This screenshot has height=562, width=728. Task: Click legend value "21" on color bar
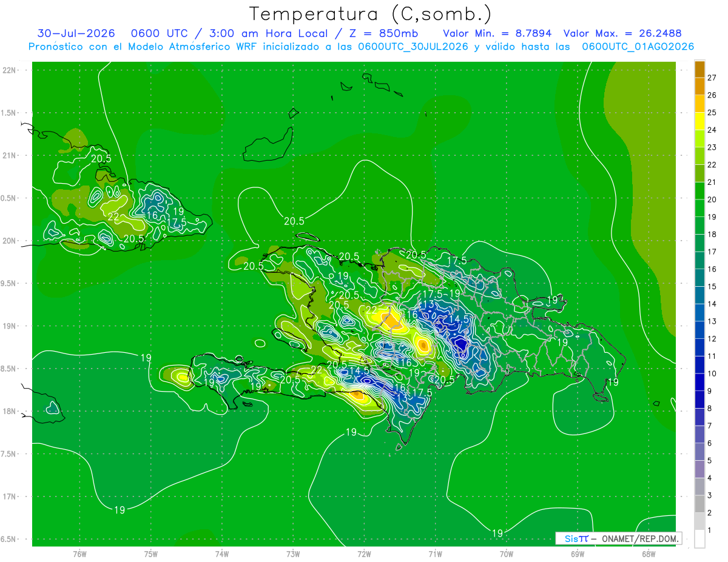coord(712,182)
